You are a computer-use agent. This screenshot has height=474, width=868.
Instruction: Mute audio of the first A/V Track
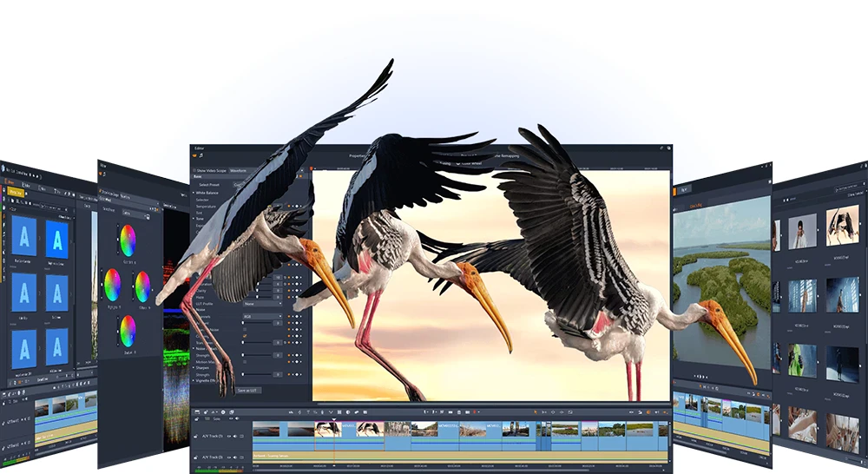235,436
